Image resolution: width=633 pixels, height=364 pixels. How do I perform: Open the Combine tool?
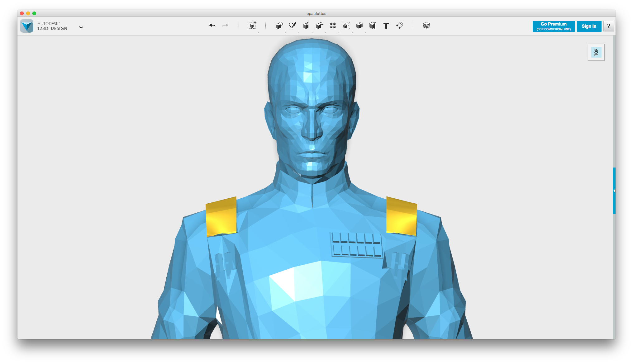[359, 26]
